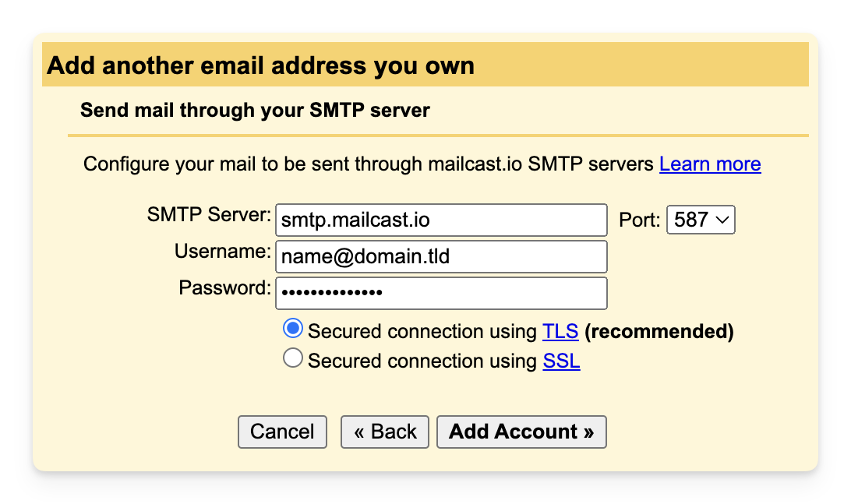Focus the Password field
Viewport: 851px width, 504px height.
click(441, 293)
